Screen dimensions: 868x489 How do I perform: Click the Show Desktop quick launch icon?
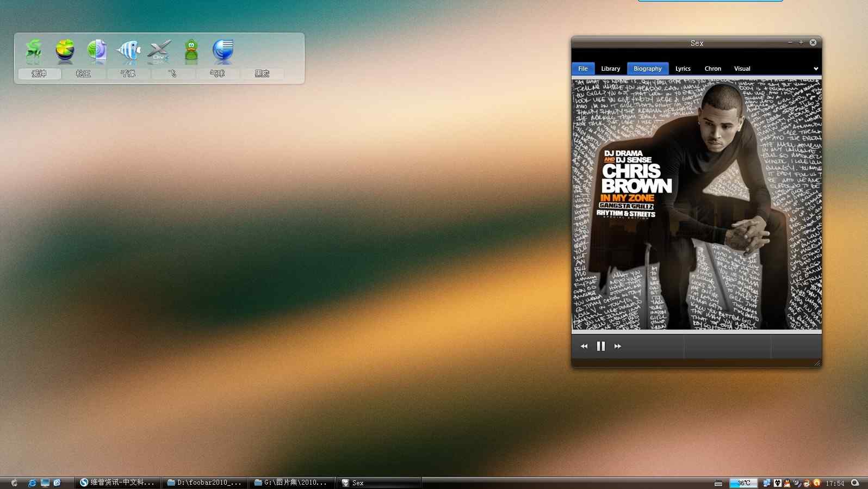click(45, 482)
